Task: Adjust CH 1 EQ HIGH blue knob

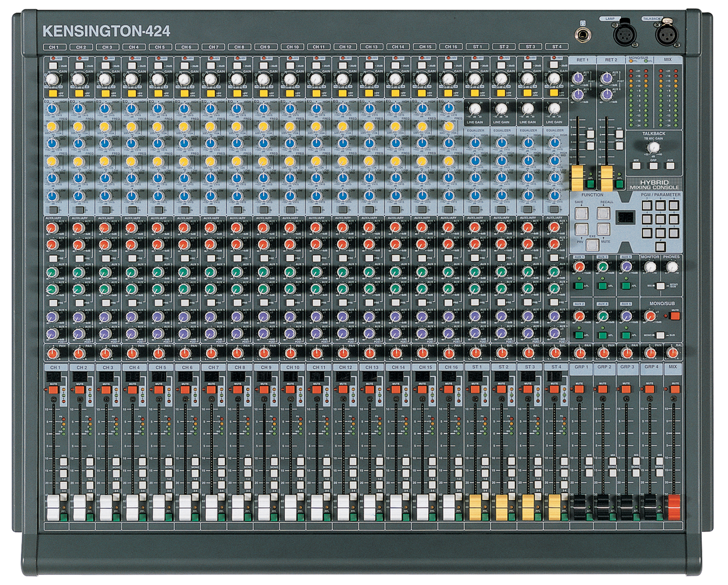Action: pyautogui.click(x=52, y=109)
